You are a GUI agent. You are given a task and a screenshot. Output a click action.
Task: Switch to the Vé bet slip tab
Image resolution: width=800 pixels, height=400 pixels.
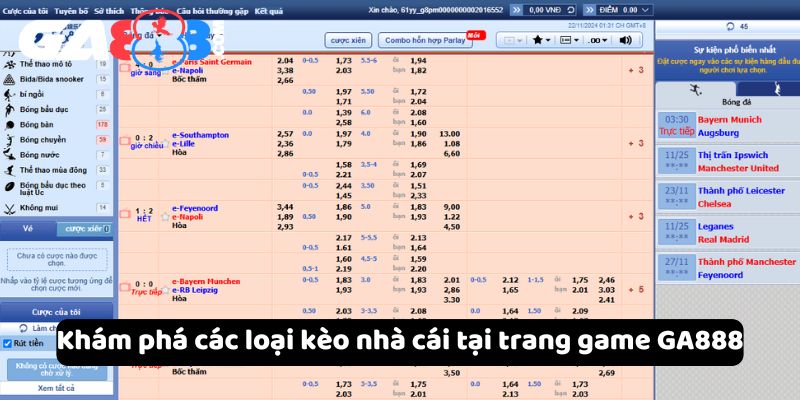[x=28, y=229]
